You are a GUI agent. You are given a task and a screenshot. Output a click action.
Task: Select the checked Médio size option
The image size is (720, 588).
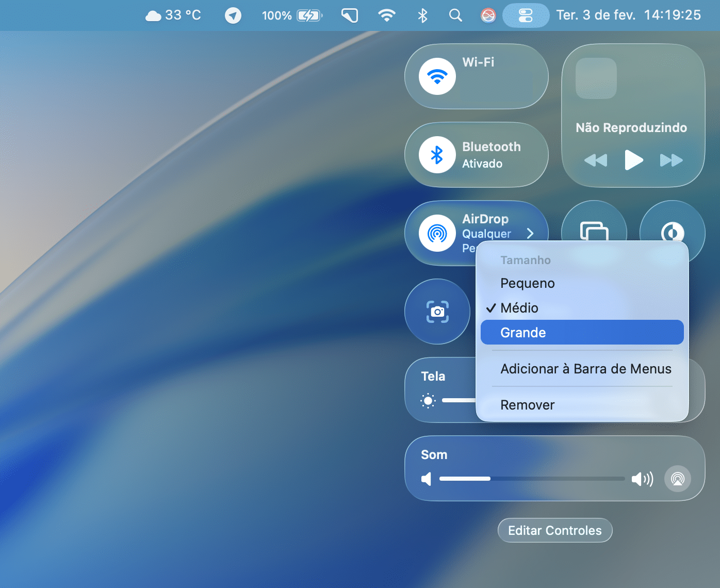tap(519, 308)
